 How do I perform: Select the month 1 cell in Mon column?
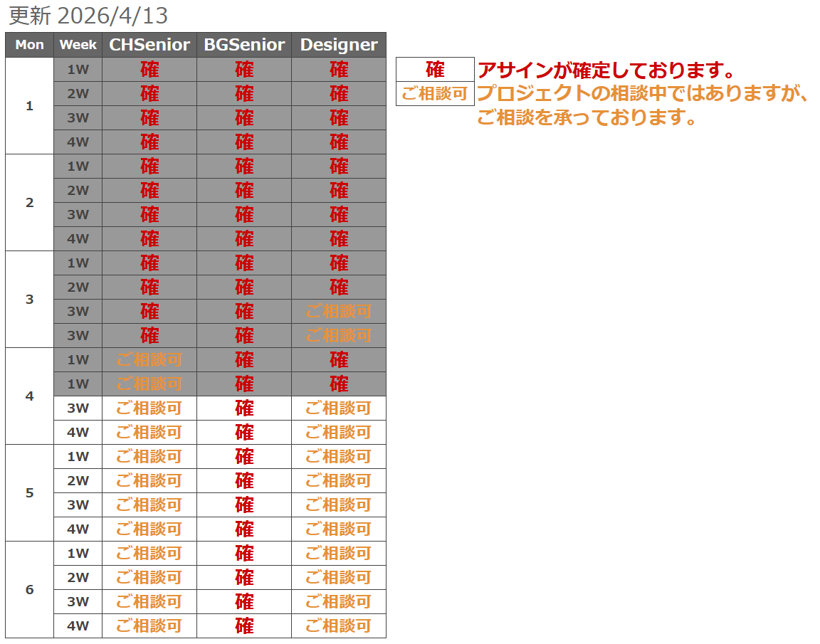pyautogui.click(x=29, y=106)
